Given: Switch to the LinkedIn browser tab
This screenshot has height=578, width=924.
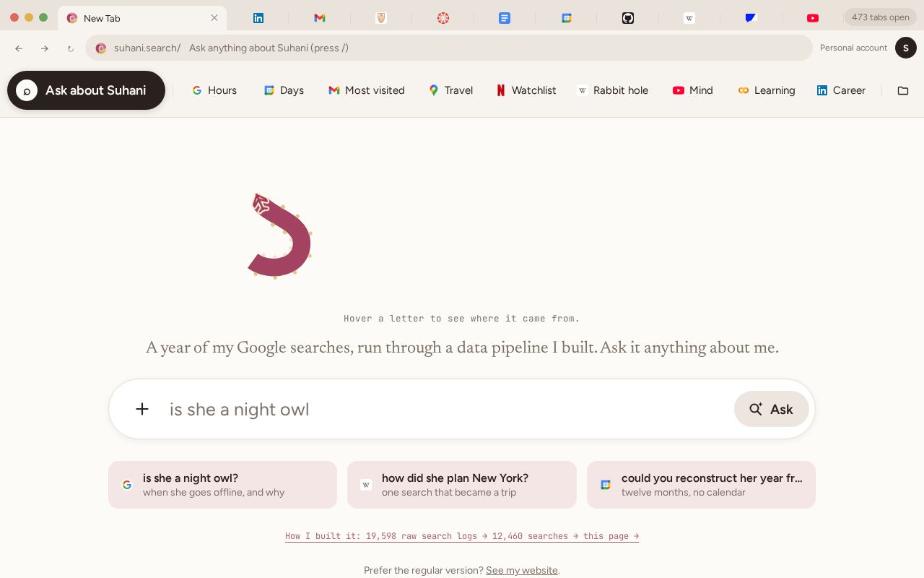Looking at the screenshot, I should (x=258, y=18).
